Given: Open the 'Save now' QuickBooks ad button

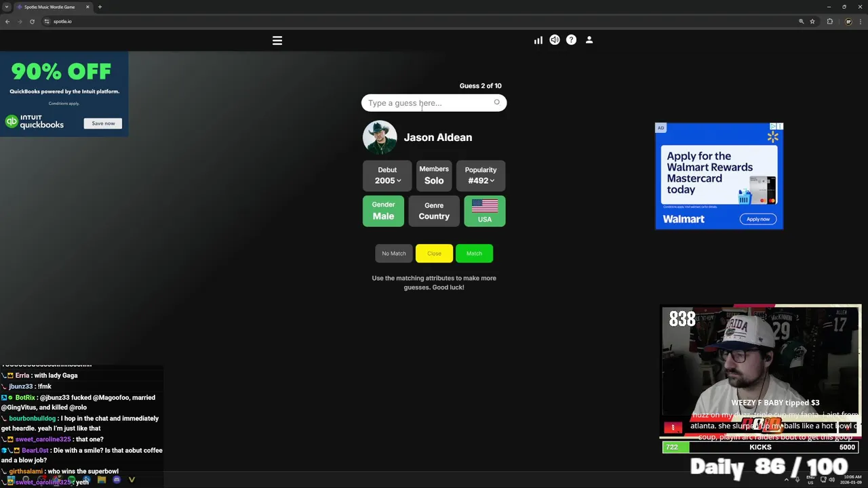Looking at the screenshot, I should 103,123.
